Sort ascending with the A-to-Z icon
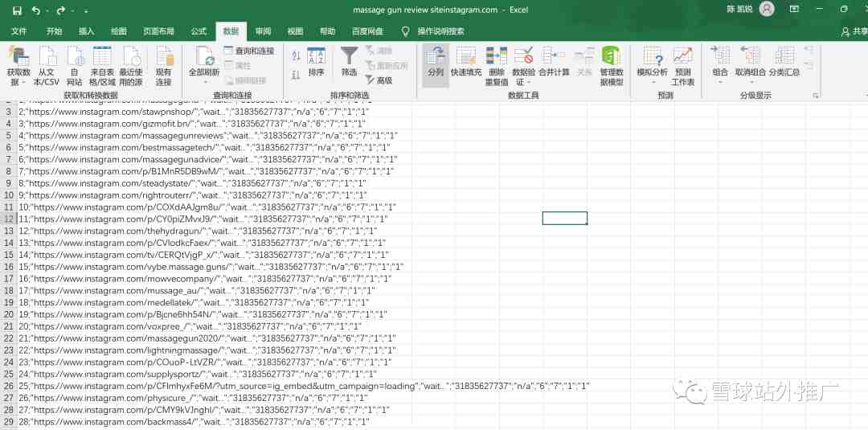 tap(296, 55)
